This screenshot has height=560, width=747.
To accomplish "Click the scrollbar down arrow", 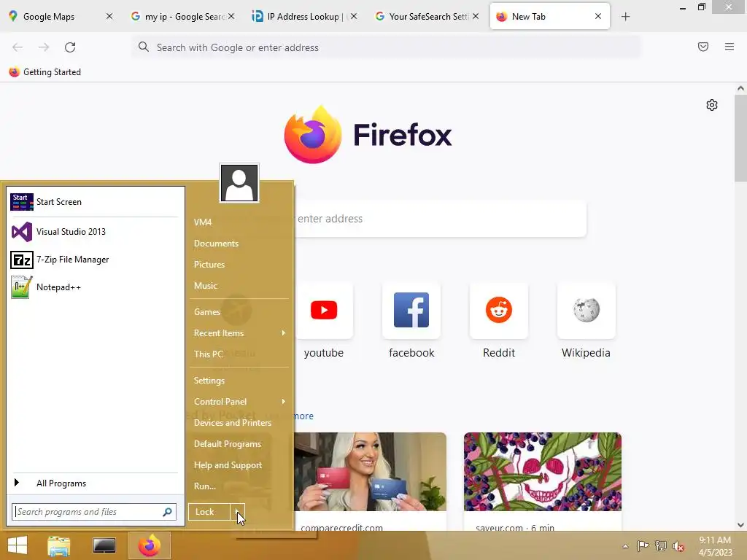I will click(x=741, y=525).
